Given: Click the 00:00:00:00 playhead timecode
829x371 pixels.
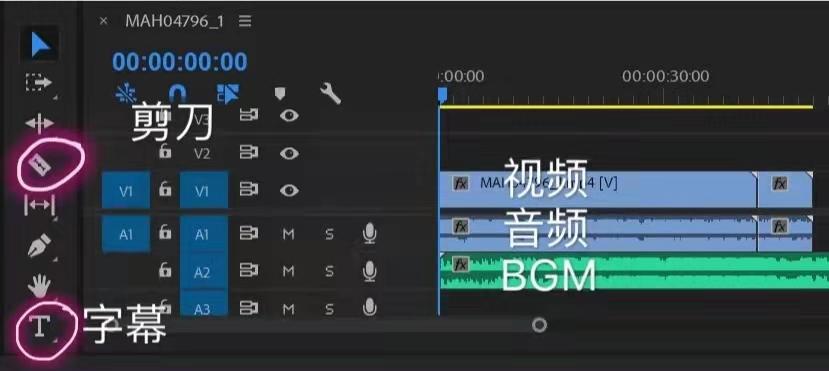Looking at the screenshot, I should coord(180,62).
